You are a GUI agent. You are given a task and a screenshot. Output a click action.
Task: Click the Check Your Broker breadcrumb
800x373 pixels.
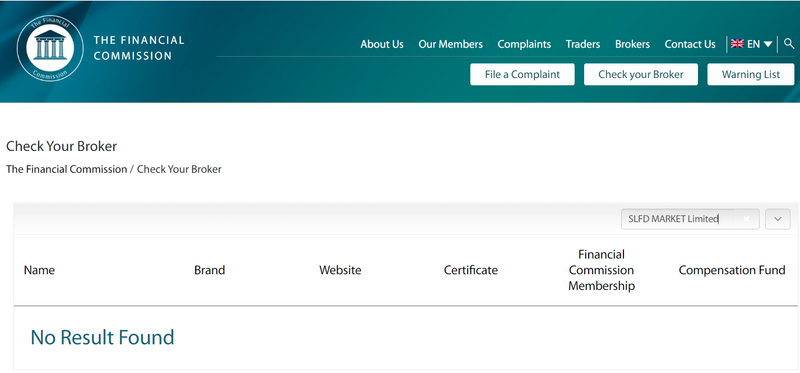[179, 169]
